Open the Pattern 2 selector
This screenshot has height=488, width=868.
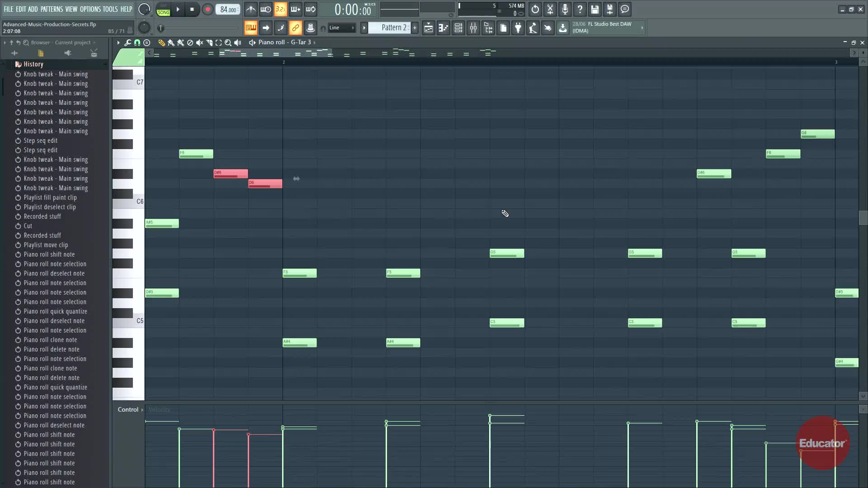[392, 28]
